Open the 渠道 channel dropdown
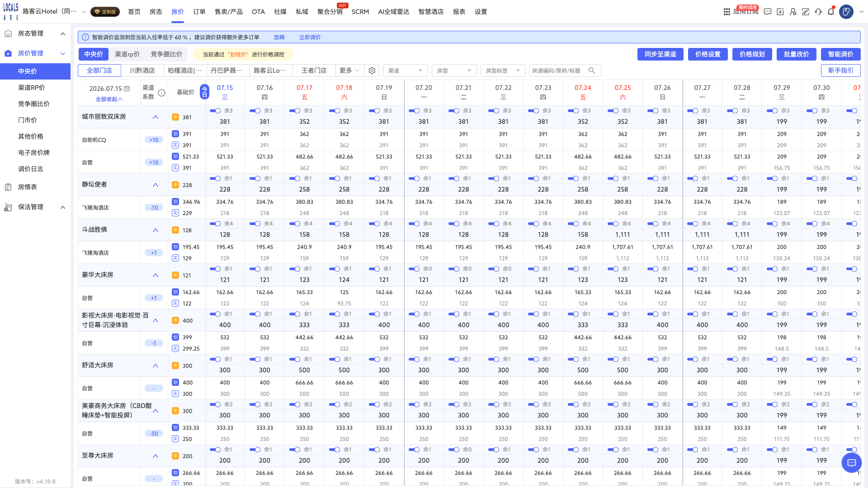The height and width of the screenshot is (488, 868). click(406, 70)
